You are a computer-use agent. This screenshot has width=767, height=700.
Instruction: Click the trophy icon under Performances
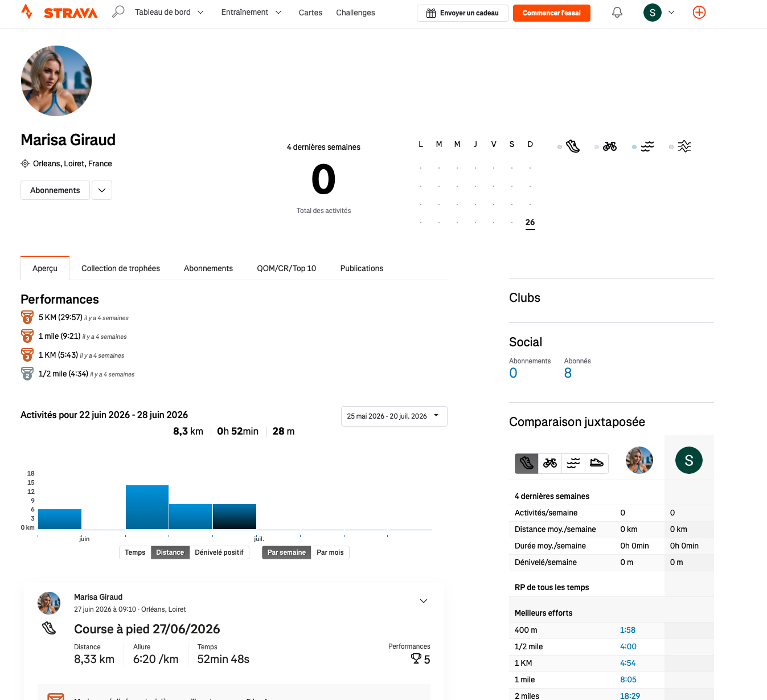[416, 659]
